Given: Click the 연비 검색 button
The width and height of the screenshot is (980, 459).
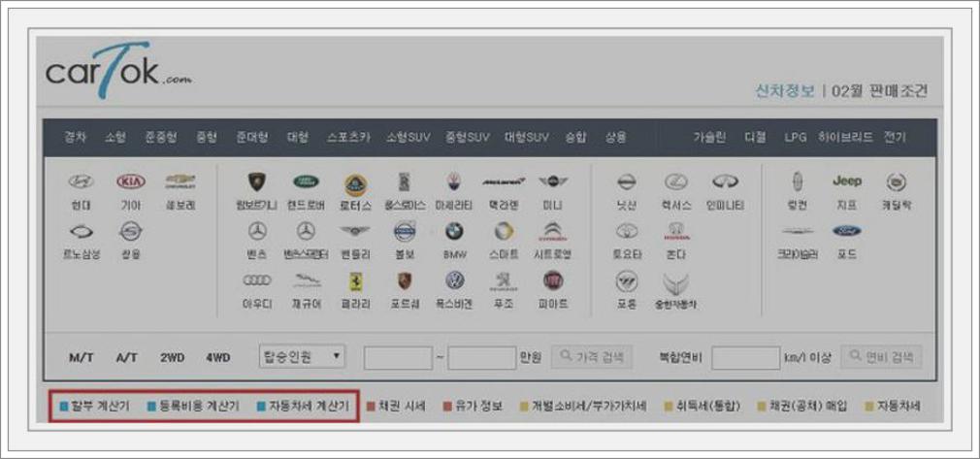Looking at the screenshot, I should tap(881, 357).
